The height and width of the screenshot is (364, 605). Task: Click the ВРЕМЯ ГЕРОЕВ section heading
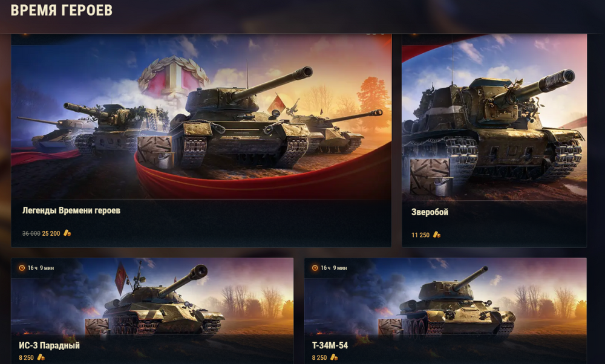click(61, 10)
